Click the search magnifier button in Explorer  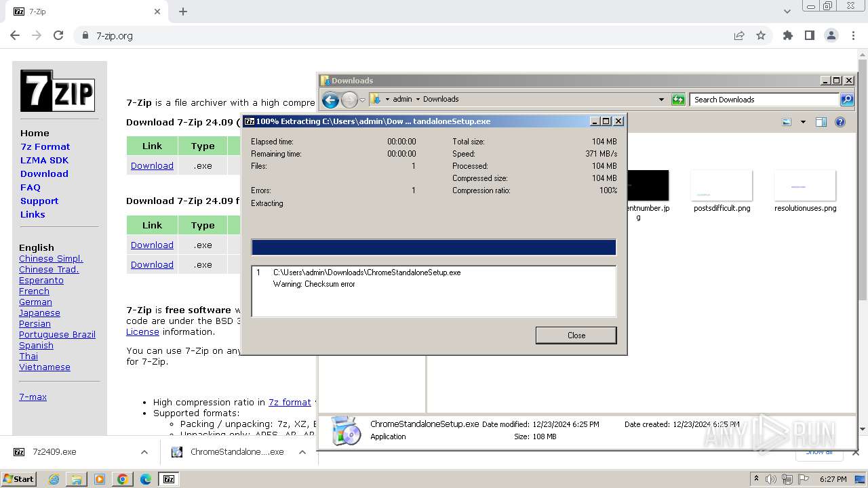847,100
